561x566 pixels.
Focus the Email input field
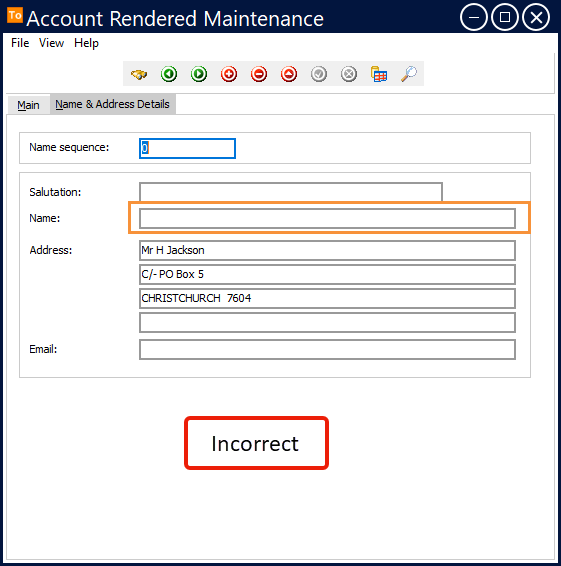point(327,349)
